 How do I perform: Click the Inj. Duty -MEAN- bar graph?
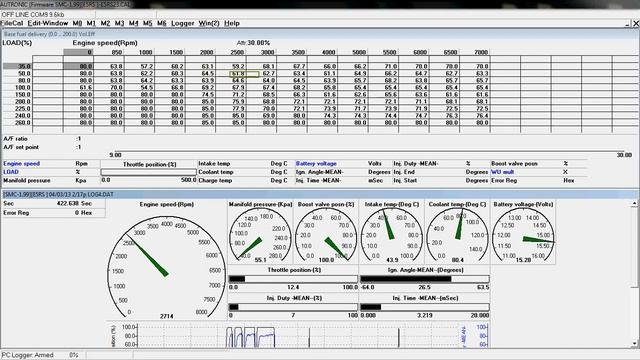pos(293,307)
